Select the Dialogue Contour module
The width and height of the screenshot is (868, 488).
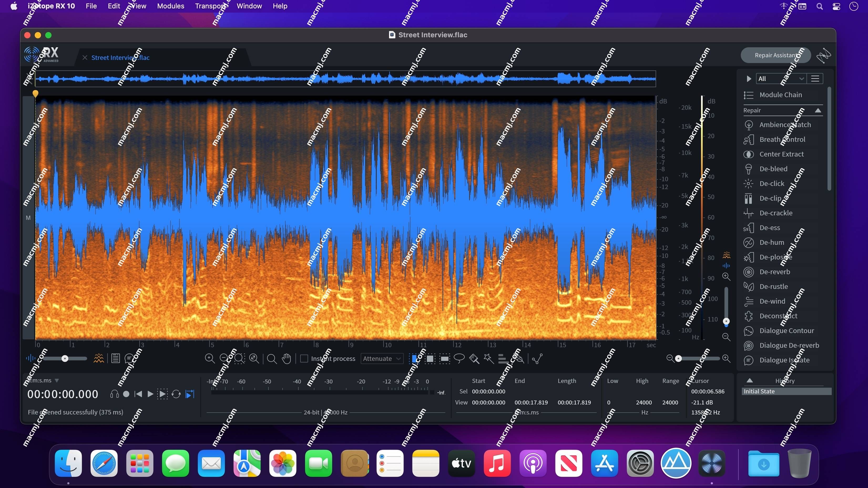[786, 330]
